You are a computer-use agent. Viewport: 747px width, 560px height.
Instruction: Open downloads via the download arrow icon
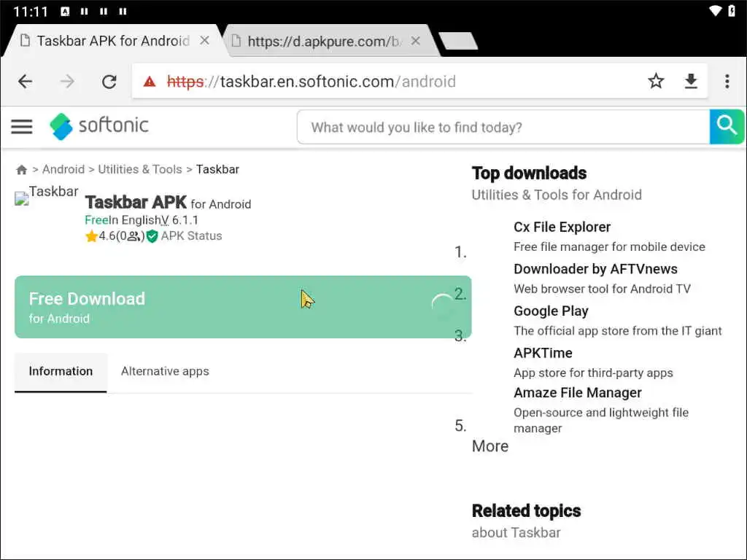coord(691,82)
